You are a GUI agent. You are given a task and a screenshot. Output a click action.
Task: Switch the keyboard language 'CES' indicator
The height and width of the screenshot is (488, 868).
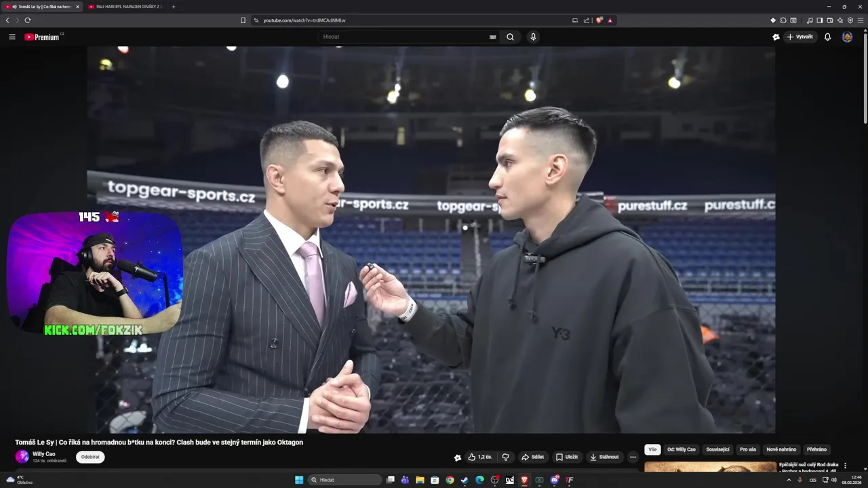[813, 480]
